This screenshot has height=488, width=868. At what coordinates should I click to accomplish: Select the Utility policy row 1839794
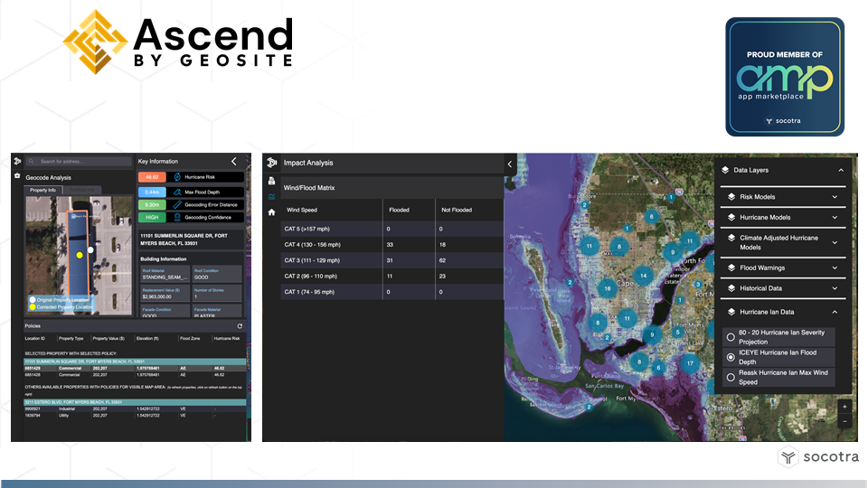(x=135, y=416)
